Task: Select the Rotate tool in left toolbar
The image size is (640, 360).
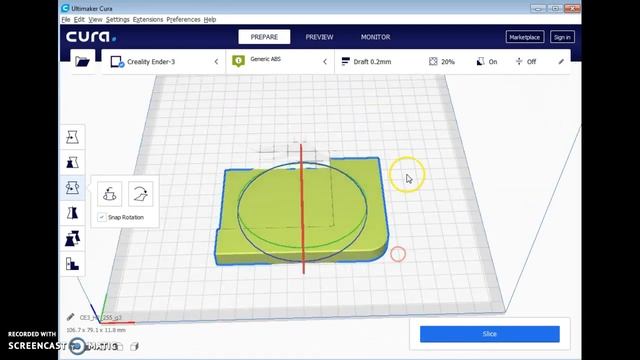Action: 72,188
